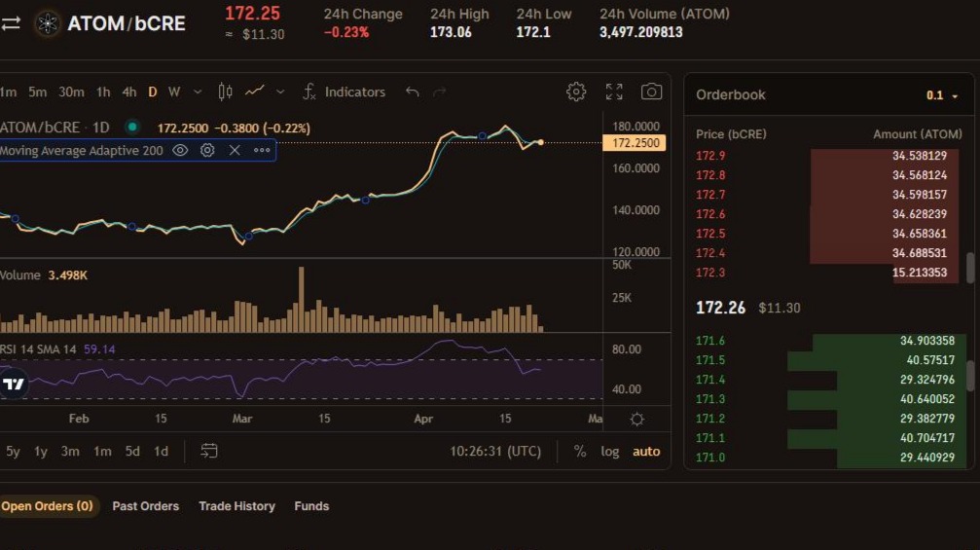
Task: Switch to the Open Orders (0) tab
Action: [x=48, y=506]
